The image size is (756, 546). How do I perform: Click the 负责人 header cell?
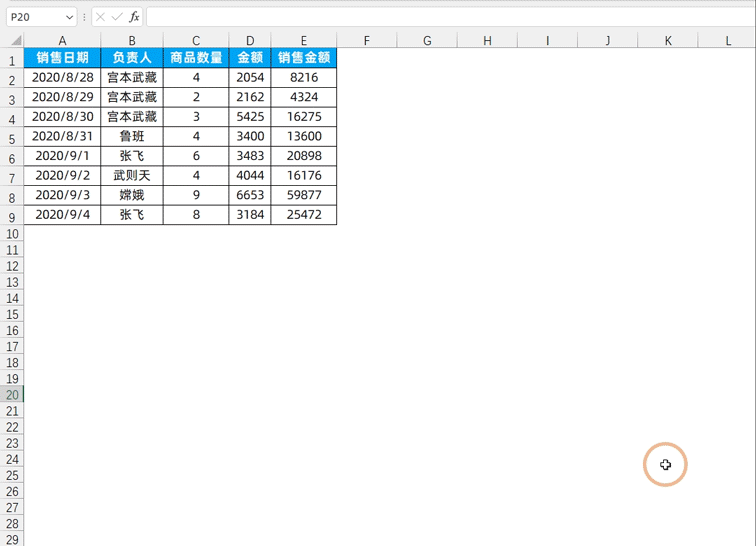click(x=132, y=58)
